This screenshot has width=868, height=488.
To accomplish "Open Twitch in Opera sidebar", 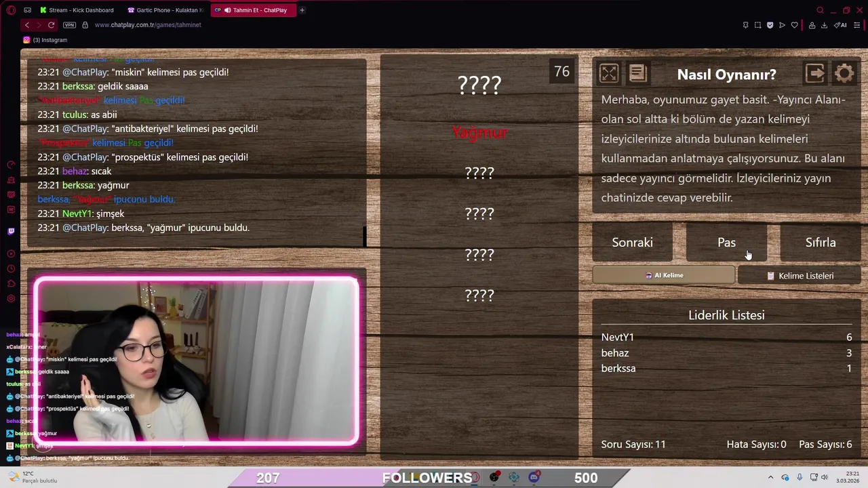I will (x=11, y=231).
